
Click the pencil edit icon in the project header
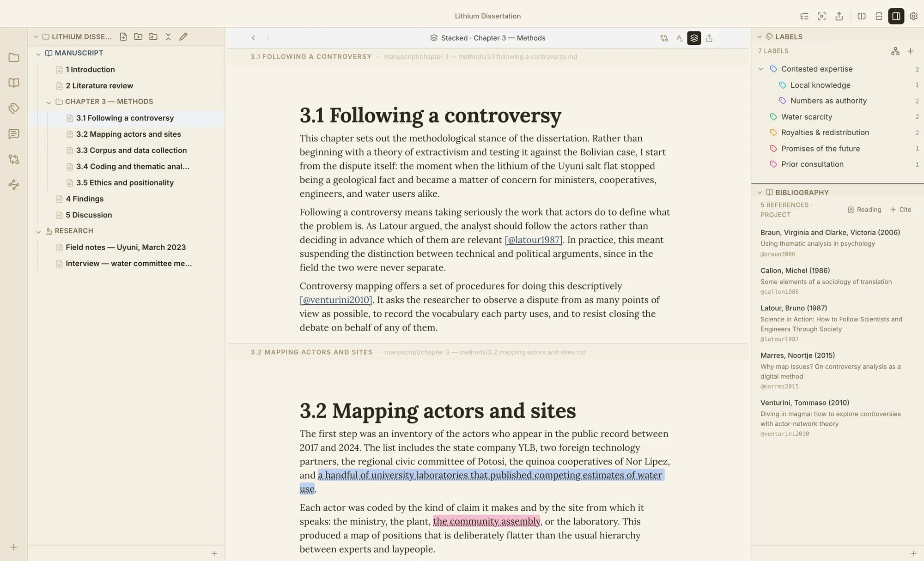click(x=183, y=36)
